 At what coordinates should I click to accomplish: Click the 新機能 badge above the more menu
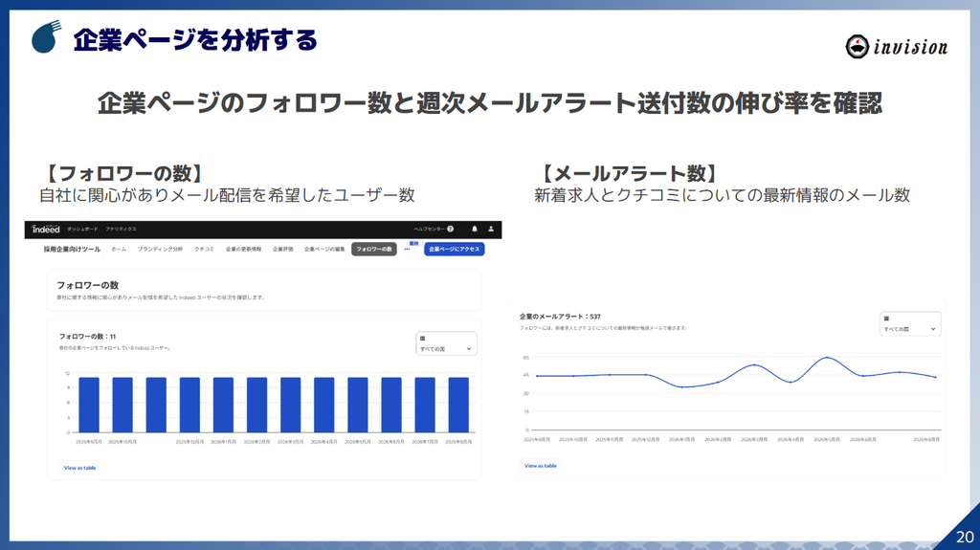(x=413, y=243)
